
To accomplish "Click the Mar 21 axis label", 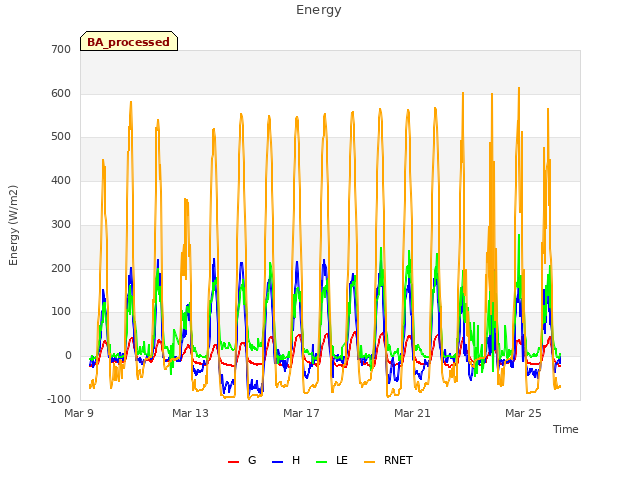I will tap(412, 413).
